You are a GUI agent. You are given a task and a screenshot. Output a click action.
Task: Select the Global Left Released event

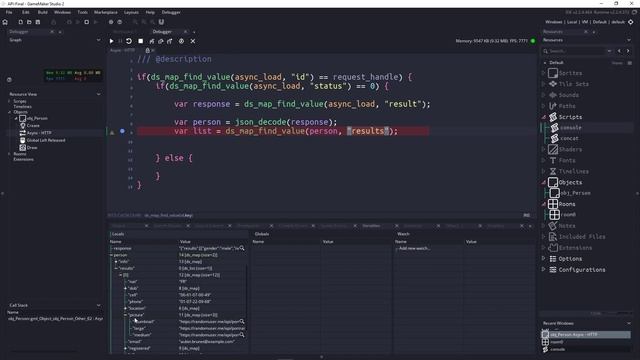point(46,140)
